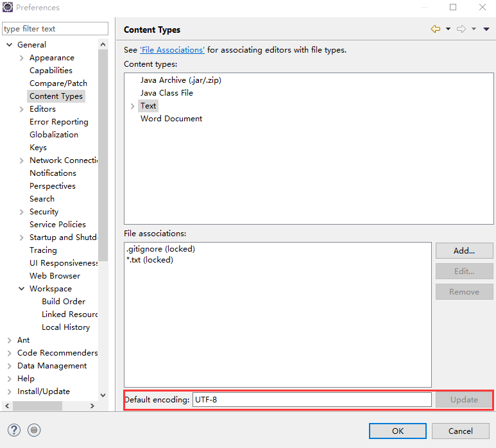Screen dimensions: 496x448
Task: Confirm with the OK button
Action: (x=398, y=431)
